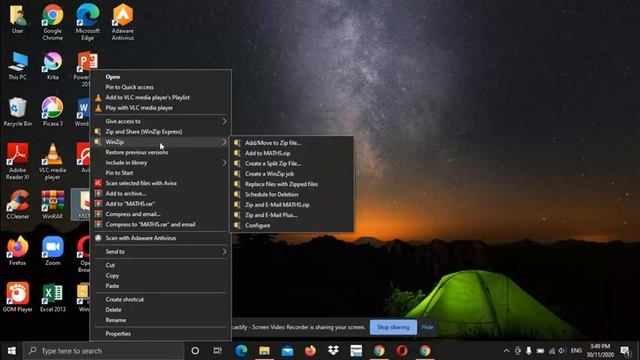This screenshot has width=640, height=360.
Task: Click the Cortana circle on the taskbar
Action: pyautogui.click(x=195, y=351)
